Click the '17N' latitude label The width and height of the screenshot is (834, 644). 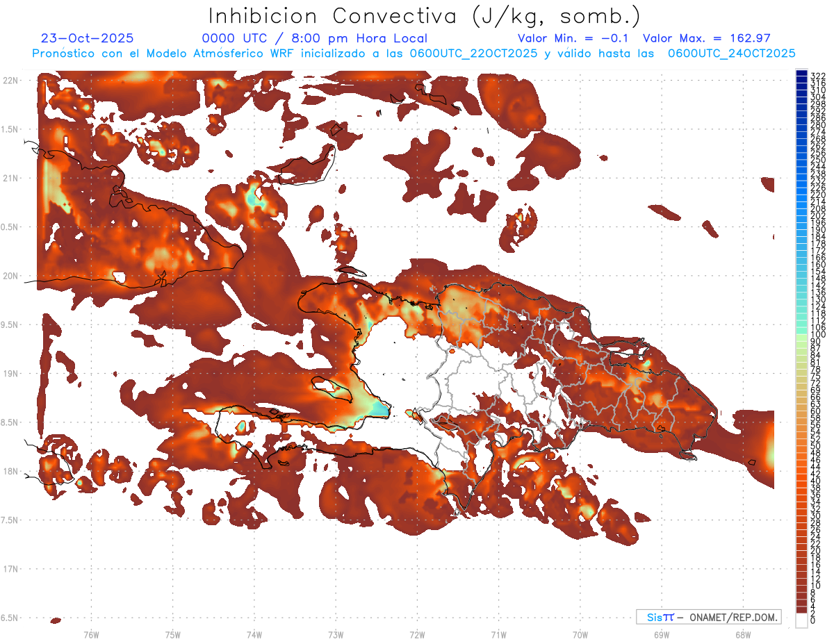(10, 569)
